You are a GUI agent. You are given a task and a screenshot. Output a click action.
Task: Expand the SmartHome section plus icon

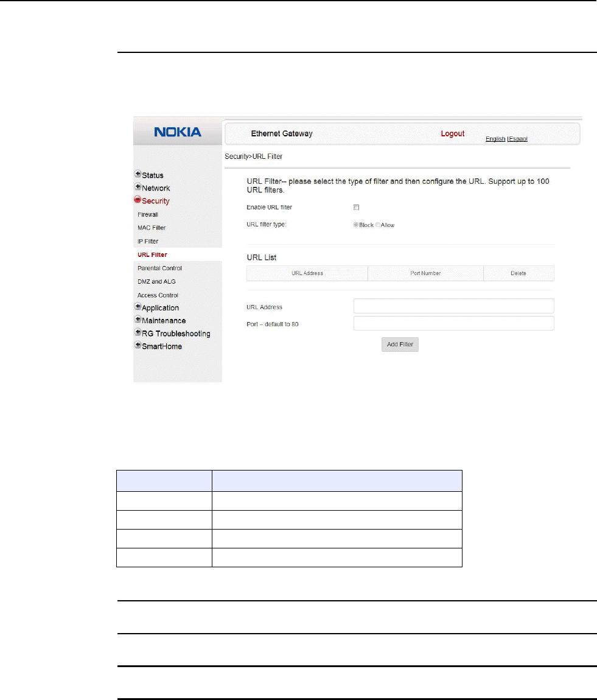click(x=138, y=345)
